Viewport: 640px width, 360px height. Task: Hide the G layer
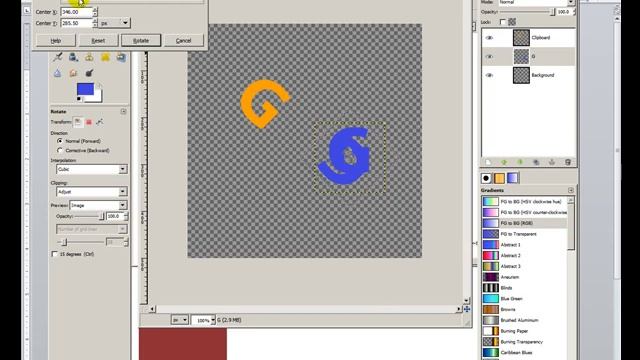pyautogui.click(x=489, y=56)
